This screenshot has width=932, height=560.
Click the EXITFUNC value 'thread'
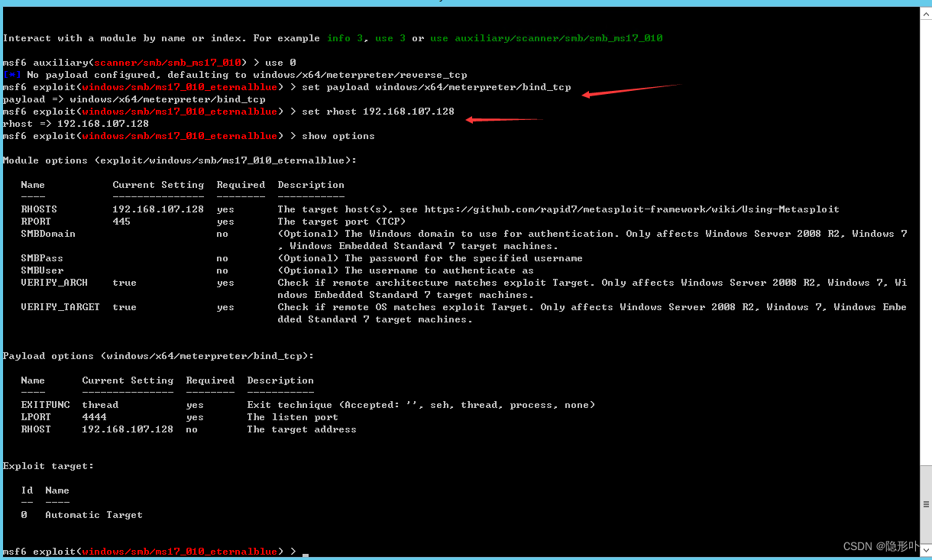click(x=100, y=405)
